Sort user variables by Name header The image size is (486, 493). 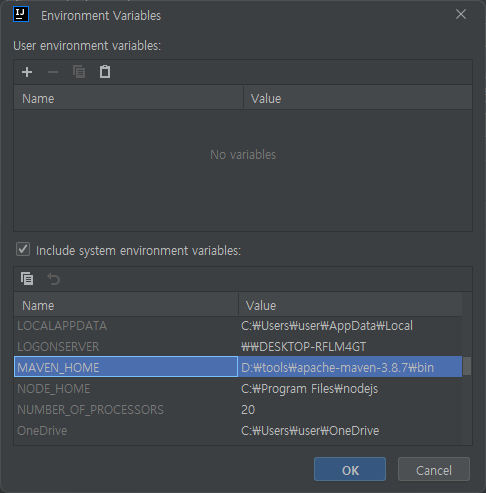pyautogui.click(x=129, y=98)
